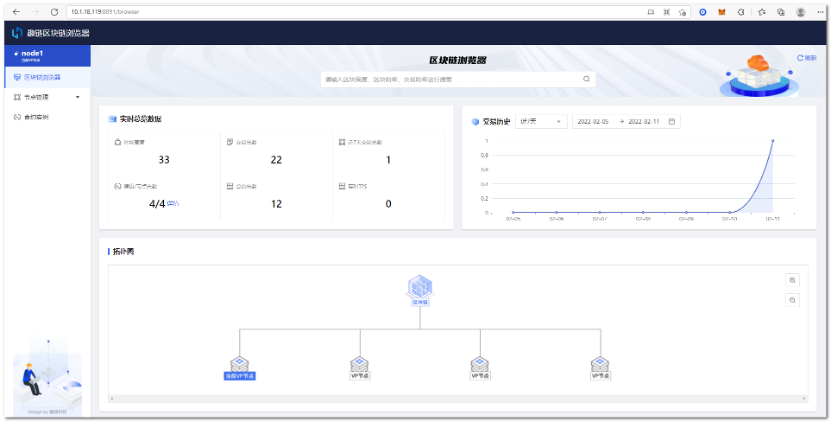Open the MetaMask fox extension
Screen dimensions: 832x422
tap(722, 12)
